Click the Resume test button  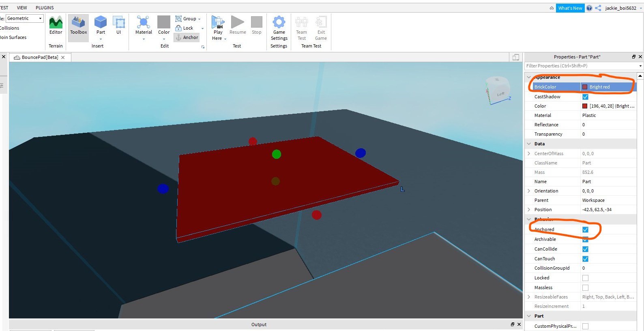(238, 26)
